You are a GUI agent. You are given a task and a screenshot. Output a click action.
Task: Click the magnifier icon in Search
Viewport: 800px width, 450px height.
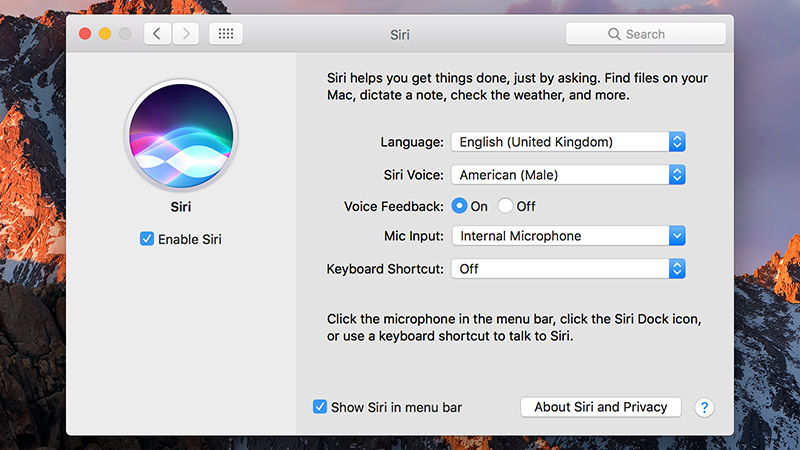(x=614, y=34)
